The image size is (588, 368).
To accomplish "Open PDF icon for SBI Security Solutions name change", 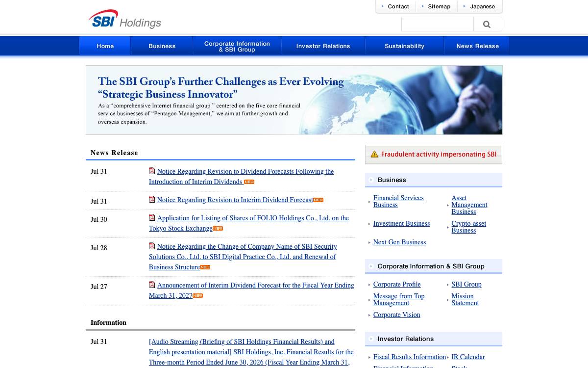I will 152,246.
